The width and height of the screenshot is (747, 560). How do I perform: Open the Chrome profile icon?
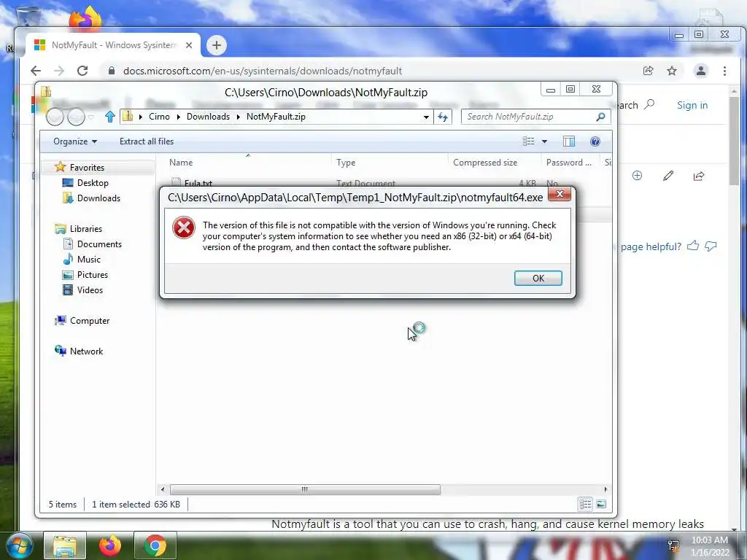pos(701,71)
